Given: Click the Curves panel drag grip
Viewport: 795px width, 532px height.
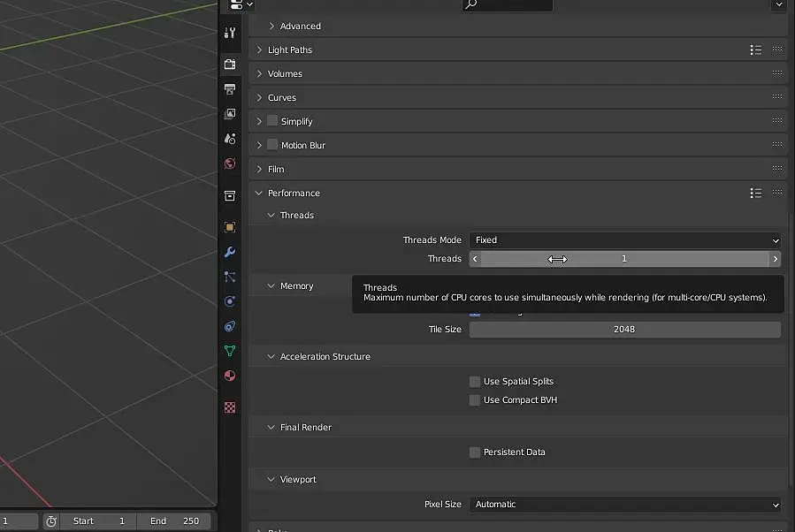Looking at the screenshot, I should 777,97.
